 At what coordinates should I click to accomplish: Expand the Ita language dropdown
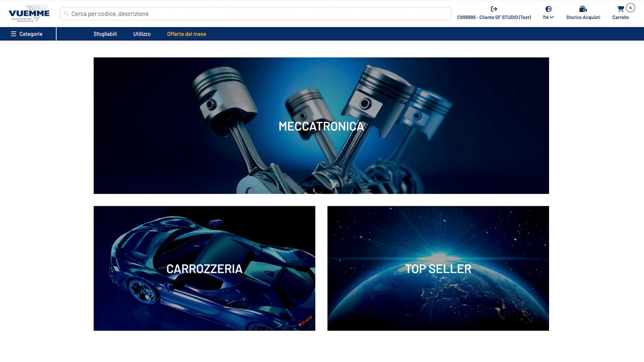[548, 17]
